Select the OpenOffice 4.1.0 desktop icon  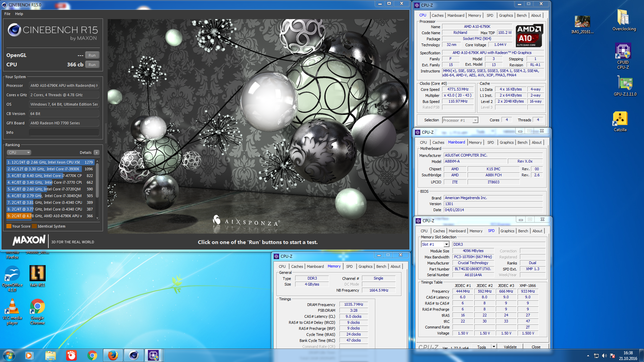pos(12,279)
